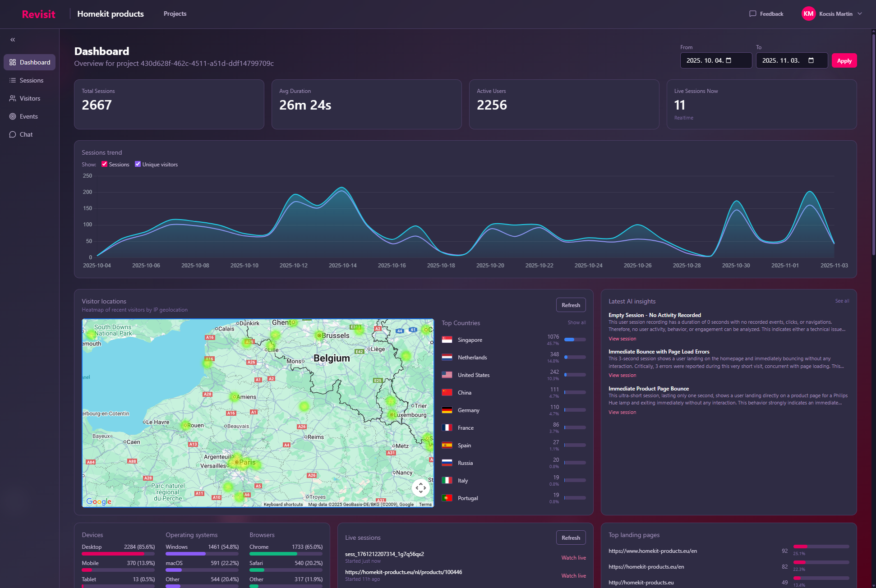The image size is (876, 588).
Task: Collapse the sidebar with the chevron toggle
Action: 13,40
